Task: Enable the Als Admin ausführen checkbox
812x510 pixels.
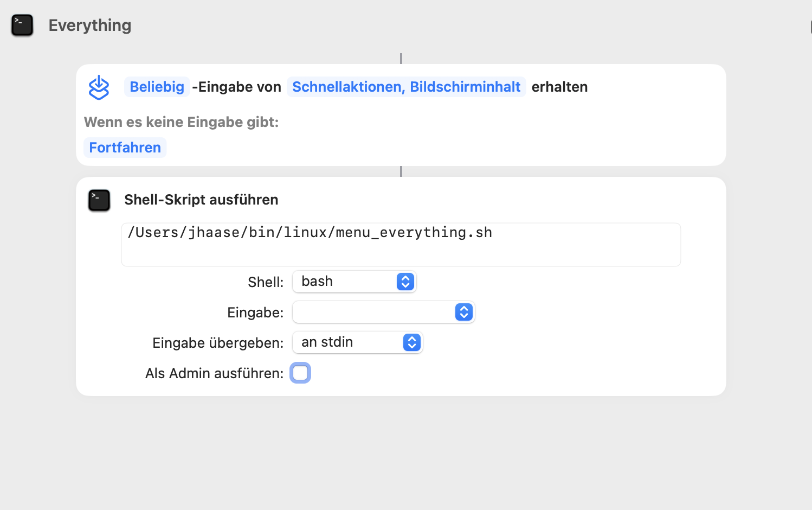Action: click(300, 373)
